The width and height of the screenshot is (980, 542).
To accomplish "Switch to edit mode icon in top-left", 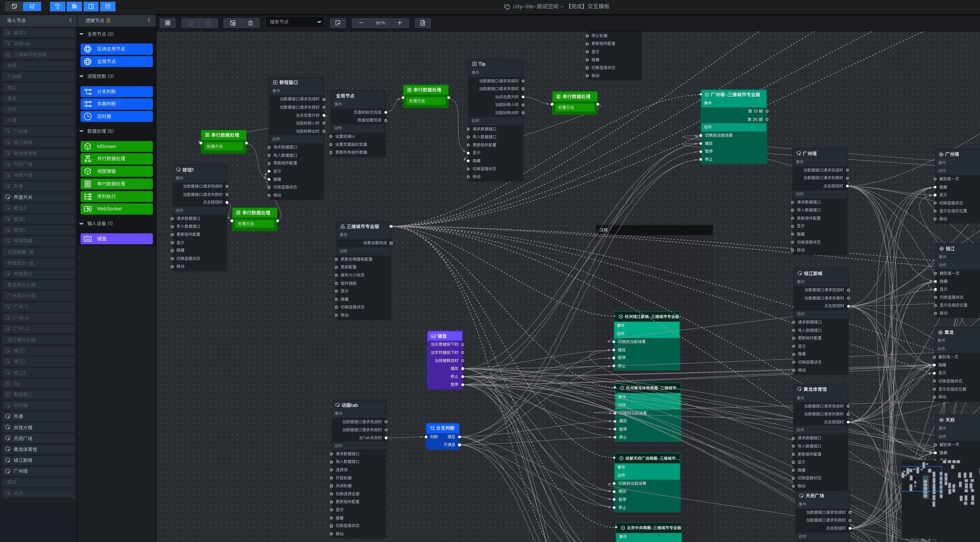I will 14,6.
